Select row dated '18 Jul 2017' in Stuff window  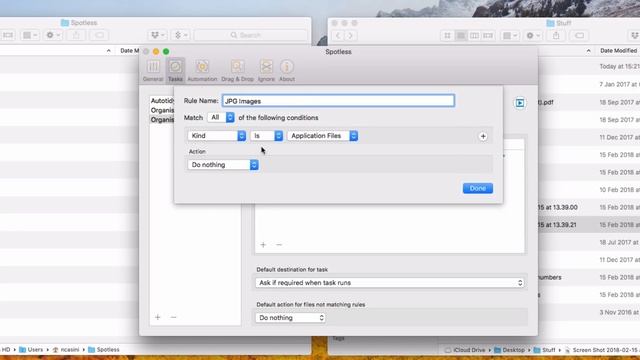588,242
